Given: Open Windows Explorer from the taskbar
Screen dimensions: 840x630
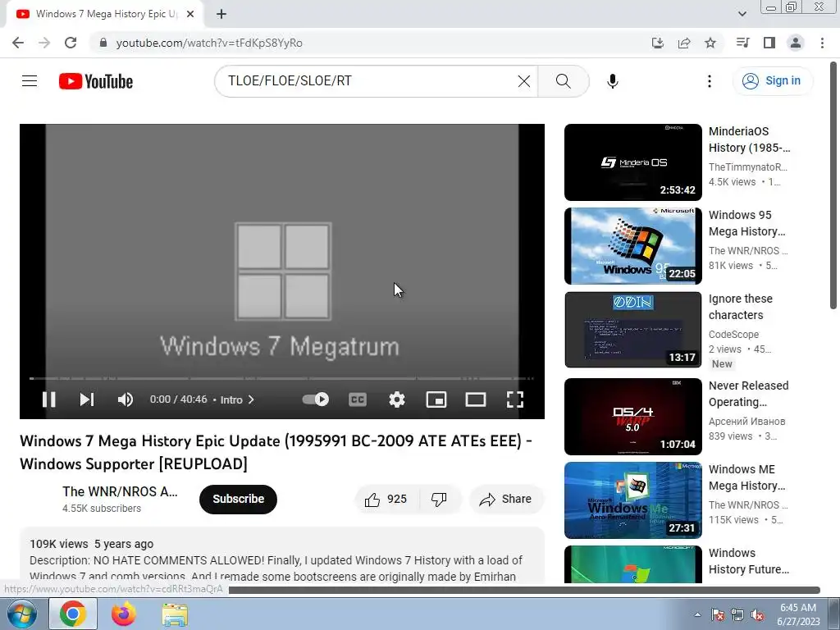Looking at the screenshot, I should (175, 614).
